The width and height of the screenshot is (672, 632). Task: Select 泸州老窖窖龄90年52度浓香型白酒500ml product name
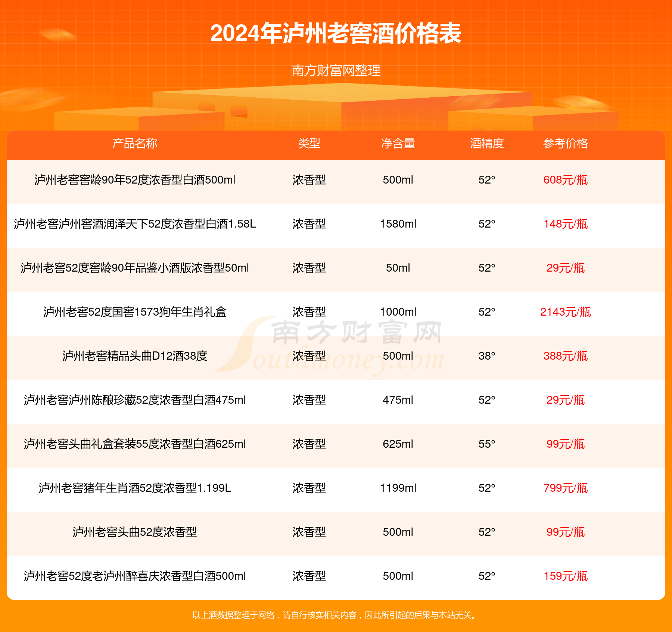coord(135,180)
